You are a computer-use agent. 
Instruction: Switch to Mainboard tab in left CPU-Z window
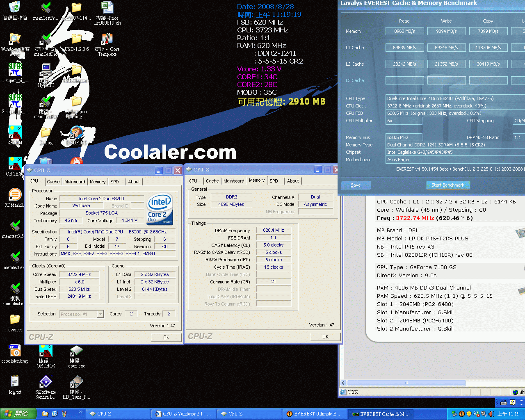point(75,182)
